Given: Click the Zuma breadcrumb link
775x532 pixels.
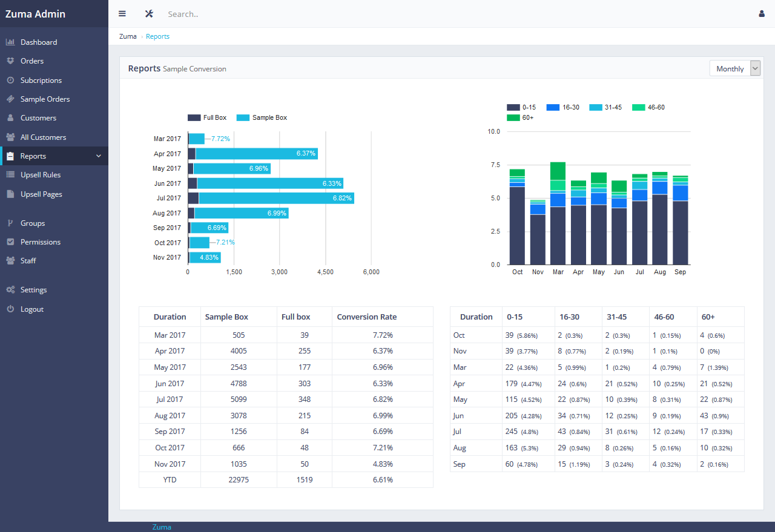Looking at the screenshot, I should (128, 36).
